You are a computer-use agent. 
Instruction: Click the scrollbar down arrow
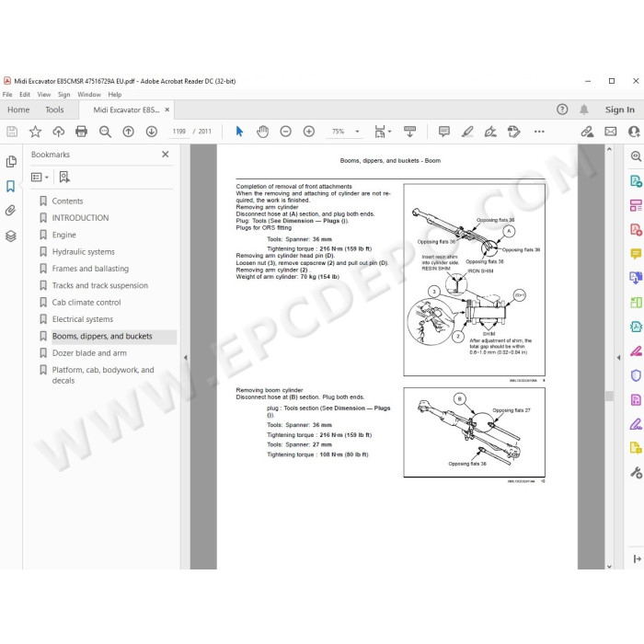(609, 567)
